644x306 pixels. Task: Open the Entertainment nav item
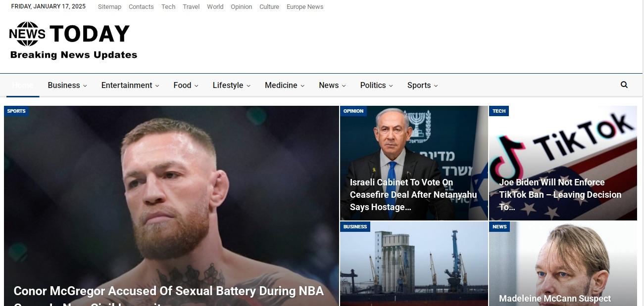click(127, 85)
